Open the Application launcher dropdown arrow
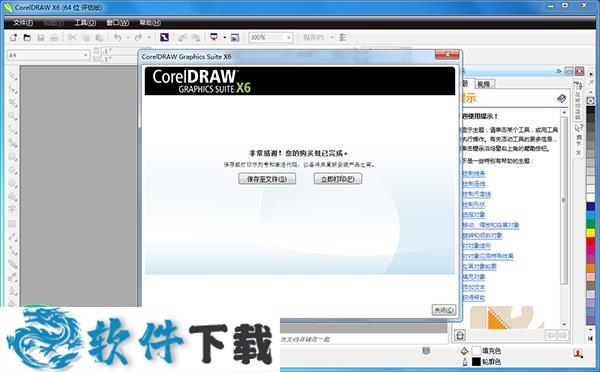This screenshot has height=372, width=600. (x=225, y=38)
